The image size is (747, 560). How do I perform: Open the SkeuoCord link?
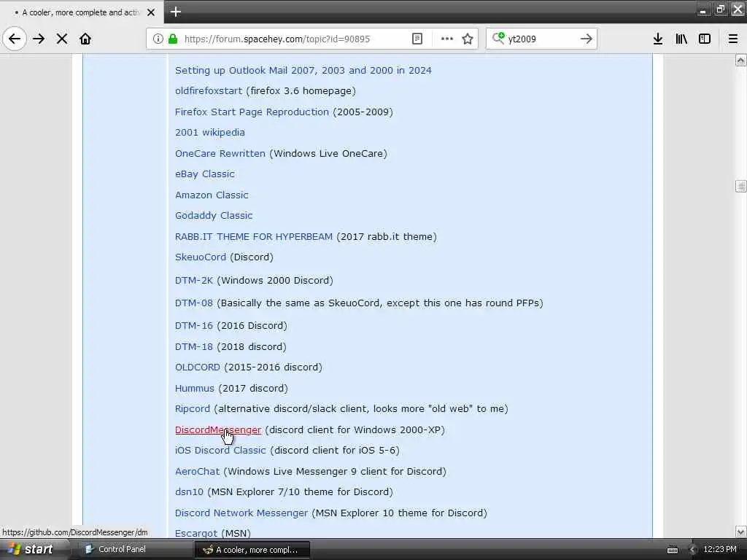click(201, 257)
